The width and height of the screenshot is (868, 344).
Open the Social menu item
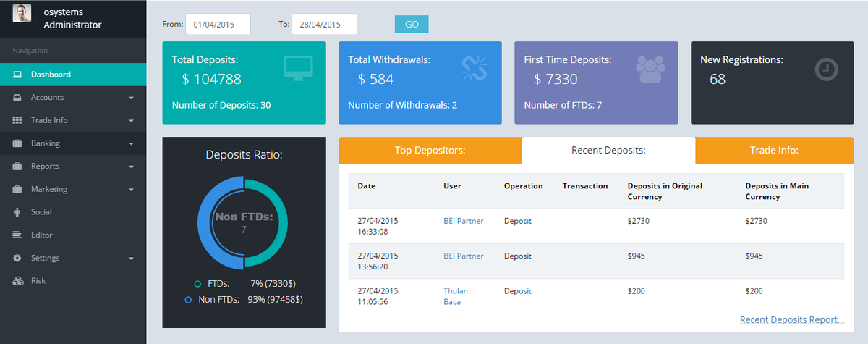(73, 212)
